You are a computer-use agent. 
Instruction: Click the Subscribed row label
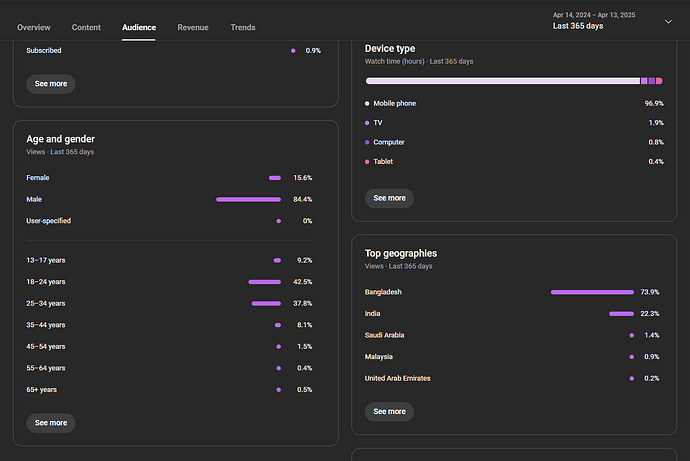tap(44, 51)
